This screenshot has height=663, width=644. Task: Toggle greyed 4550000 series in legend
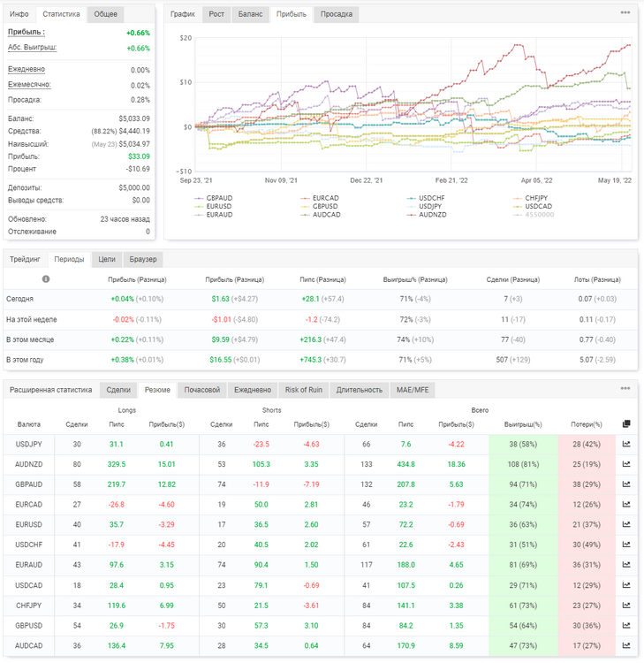534,215
